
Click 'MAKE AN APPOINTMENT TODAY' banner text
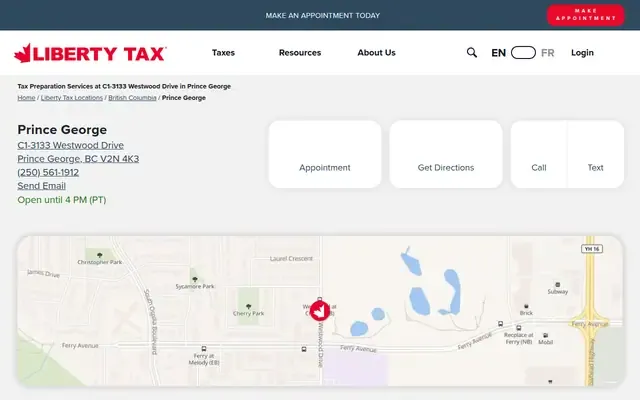tap(323, 16)
